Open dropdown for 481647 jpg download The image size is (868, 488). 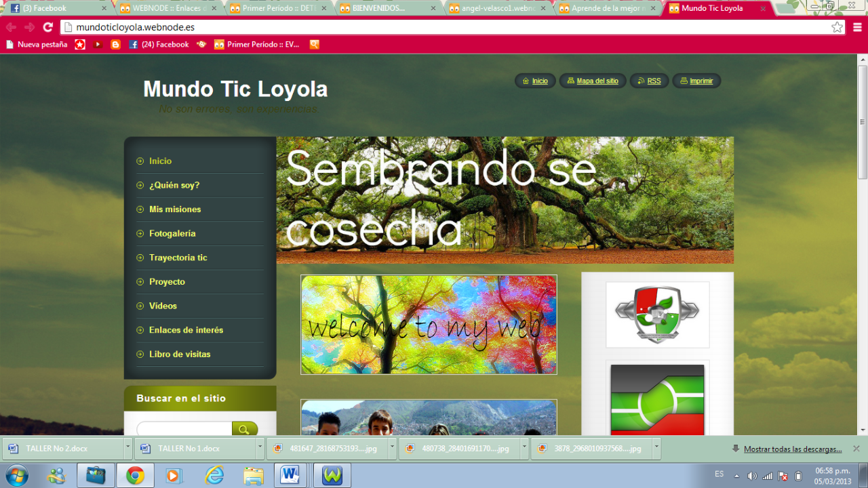click(391, 448)
